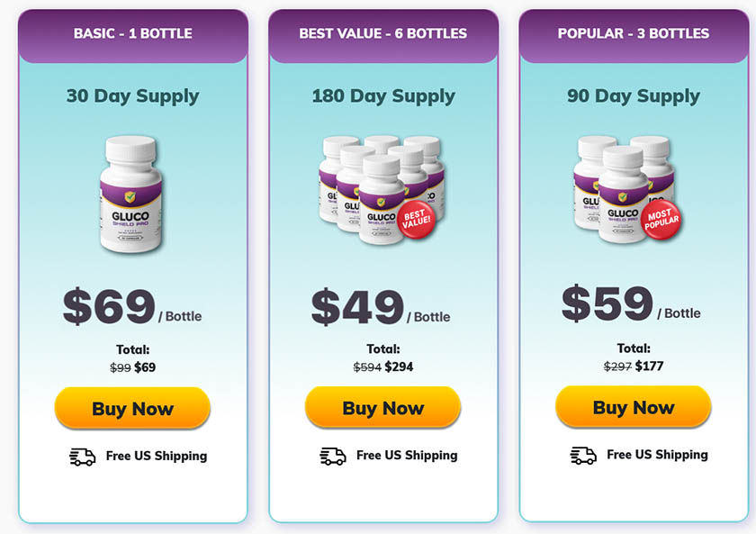
Task: Click the shipping truck icon under Best Value plan
Action: 333,456
